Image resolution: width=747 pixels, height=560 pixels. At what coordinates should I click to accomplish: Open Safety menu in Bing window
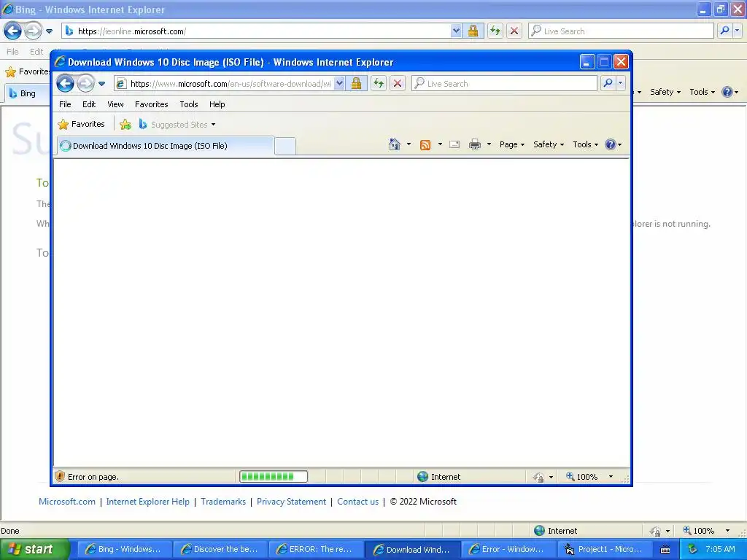click(x=665, y=92)
